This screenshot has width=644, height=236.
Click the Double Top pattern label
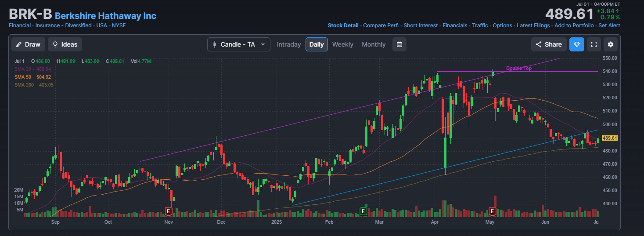[x=519, y=68]
